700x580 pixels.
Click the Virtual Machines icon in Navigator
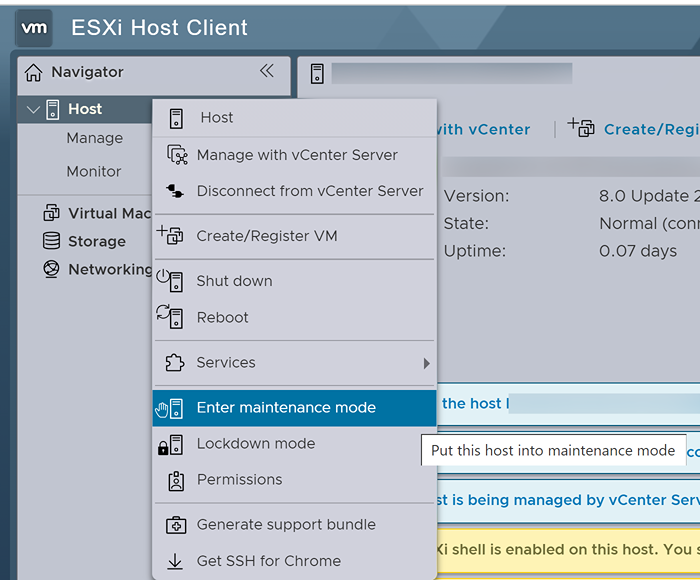click(51, 213)
